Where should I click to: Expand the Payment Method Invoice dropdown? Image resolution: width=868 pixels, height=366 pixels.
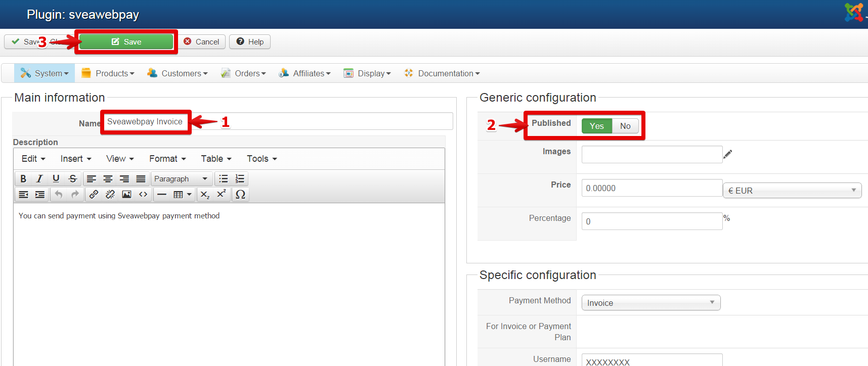point(651,303)
